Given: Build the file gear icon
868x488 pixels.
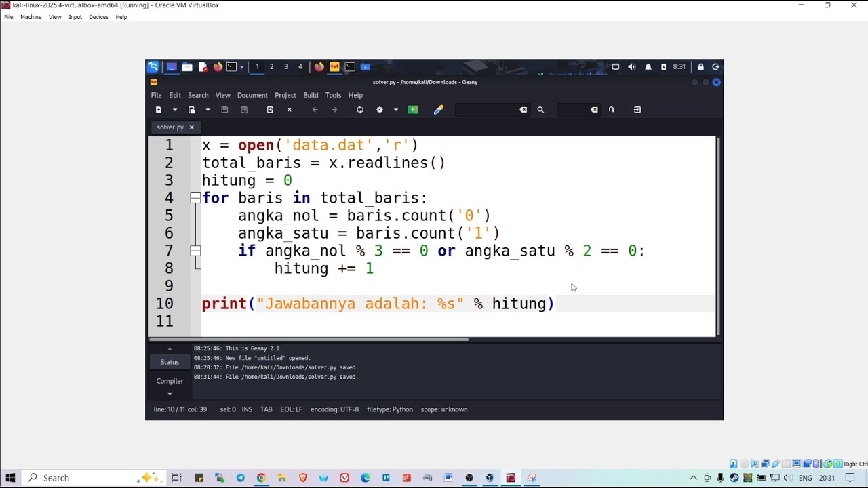Looking at the screenshot, I should click(380, 110).
